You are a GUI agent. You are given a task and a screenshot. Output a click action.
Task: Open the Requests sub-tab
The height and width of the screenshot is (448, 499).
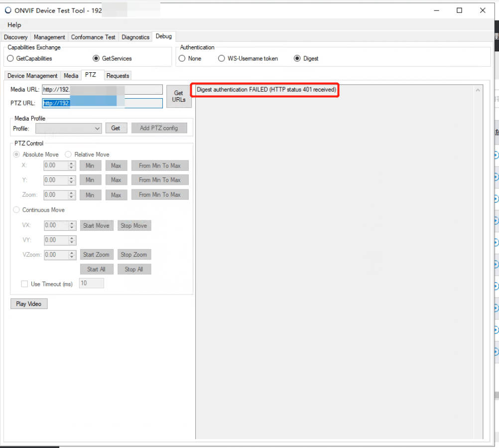tap(118, 76)
